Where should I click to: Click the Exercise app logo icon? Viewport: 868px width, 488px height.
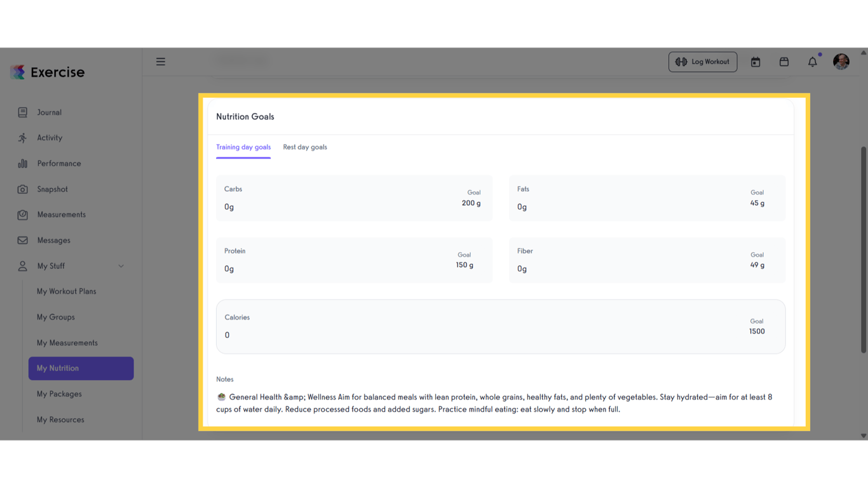pos(18,72)
